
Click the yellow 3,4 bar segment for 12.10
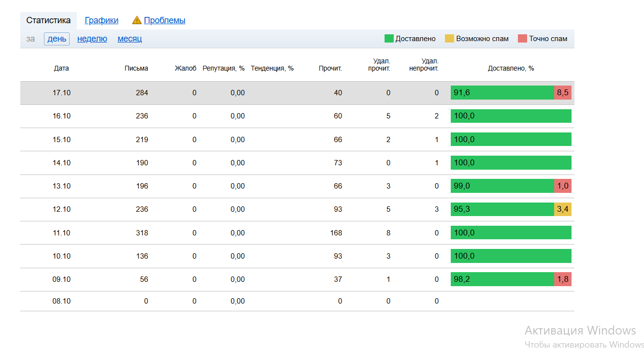pos(562,209)
